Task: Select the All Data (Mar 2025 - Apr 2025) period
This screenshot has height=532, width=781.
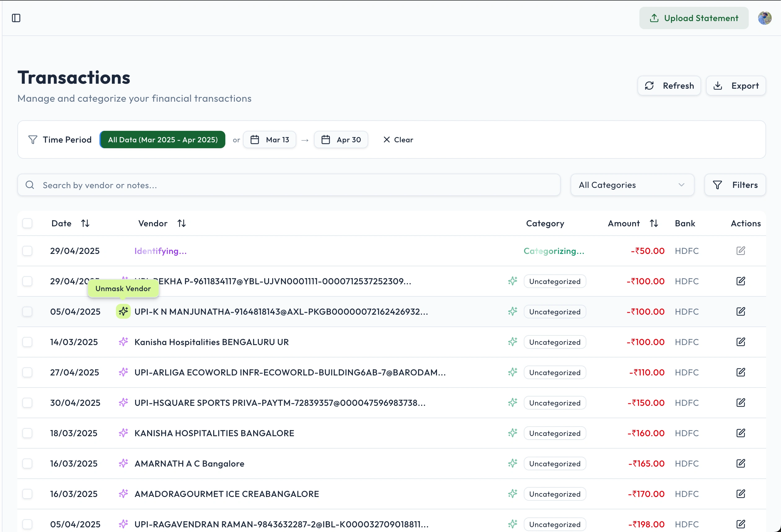Action: coord(163,140)
